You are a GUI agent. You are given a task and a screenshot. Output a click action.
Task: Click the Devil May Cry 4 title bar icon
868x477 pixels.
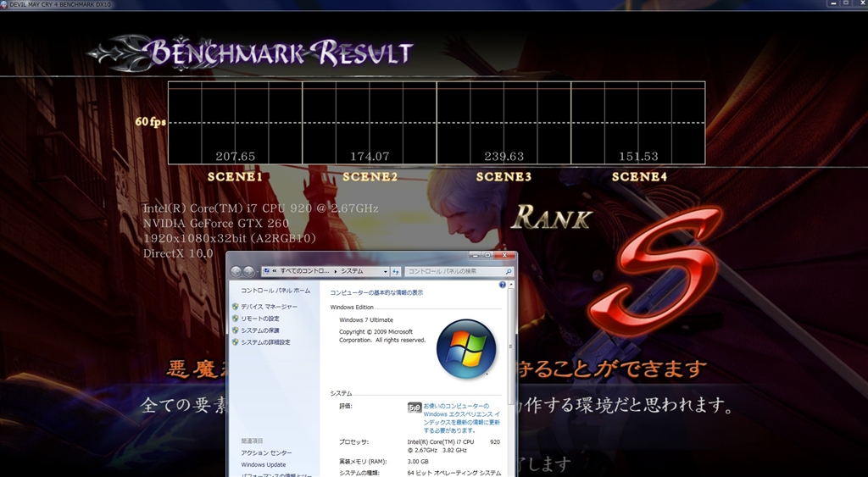4,4
